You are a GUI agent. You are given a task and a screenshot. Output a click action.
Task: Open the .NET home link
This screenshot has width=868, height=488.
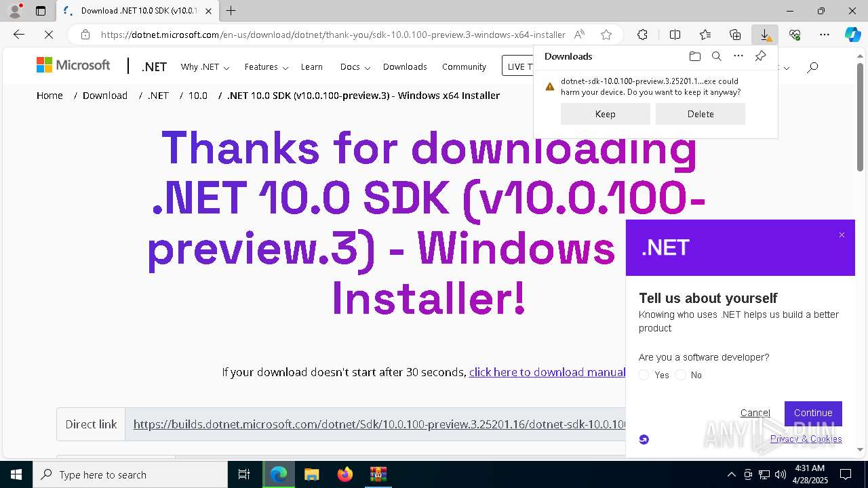click(x=154, y=67)
